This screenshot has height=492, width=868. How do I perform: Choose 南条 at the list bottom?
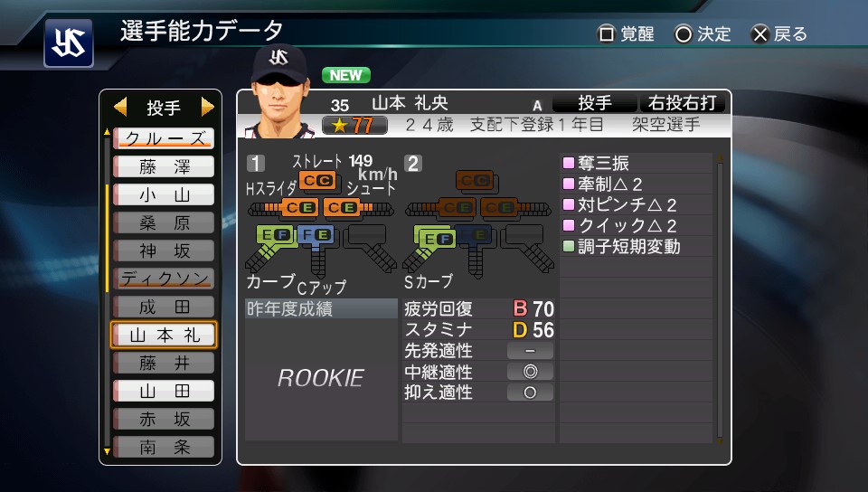point(164,447)
